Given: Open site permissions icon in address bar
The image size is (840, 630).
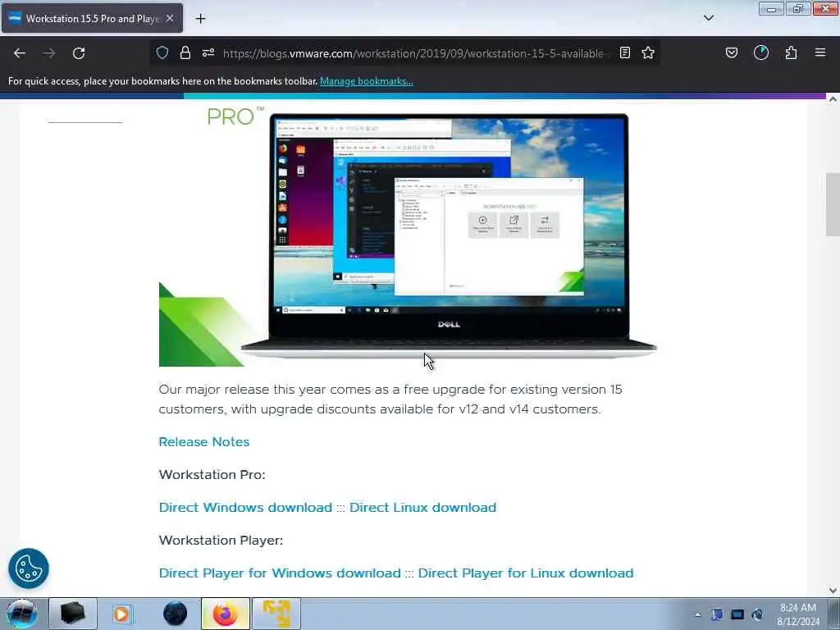Looking at the screenshot, I should point(208,52).
